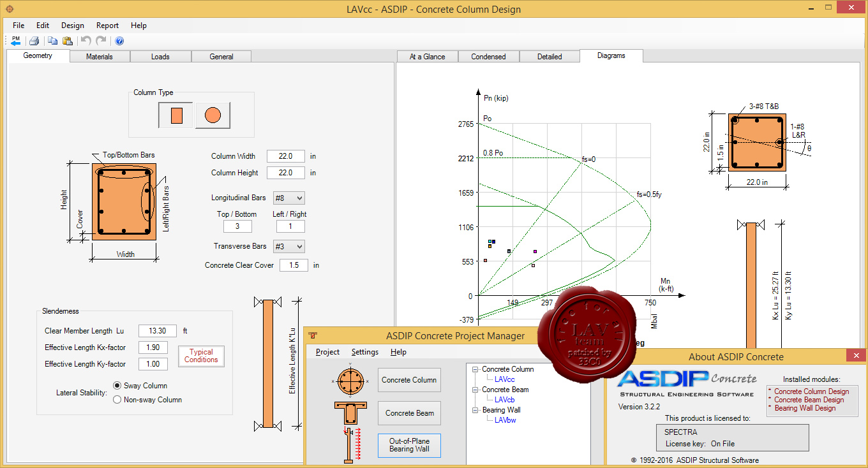Switch to the Loads tab

160,57
